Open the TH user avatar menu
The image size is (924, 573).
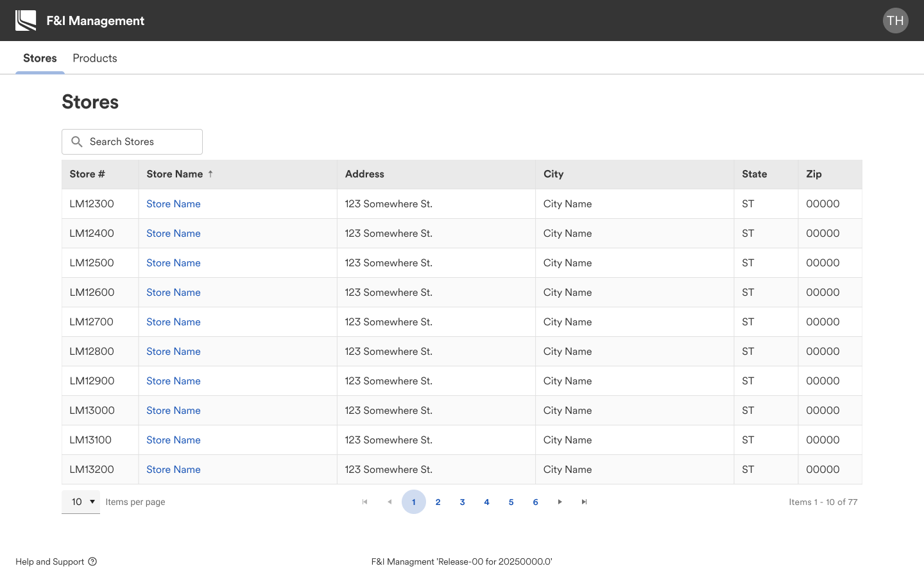point(895,21)
